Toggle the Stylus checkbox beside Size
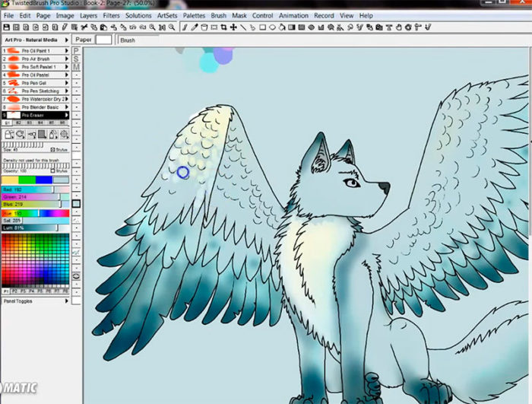Viewport: 532px width, 404px height. pos(52,150)
